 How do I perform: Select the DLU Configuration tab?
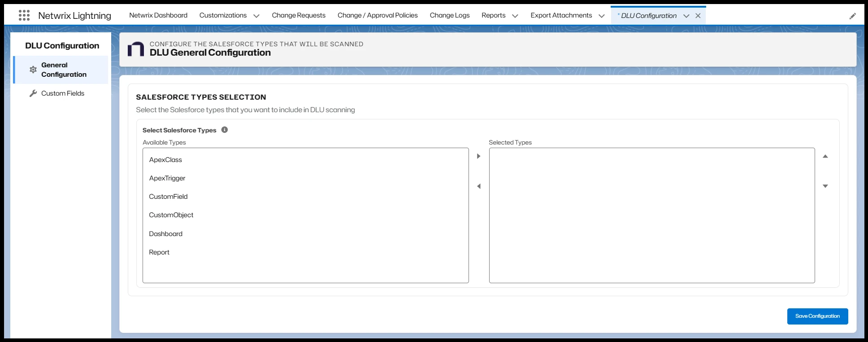648,16
